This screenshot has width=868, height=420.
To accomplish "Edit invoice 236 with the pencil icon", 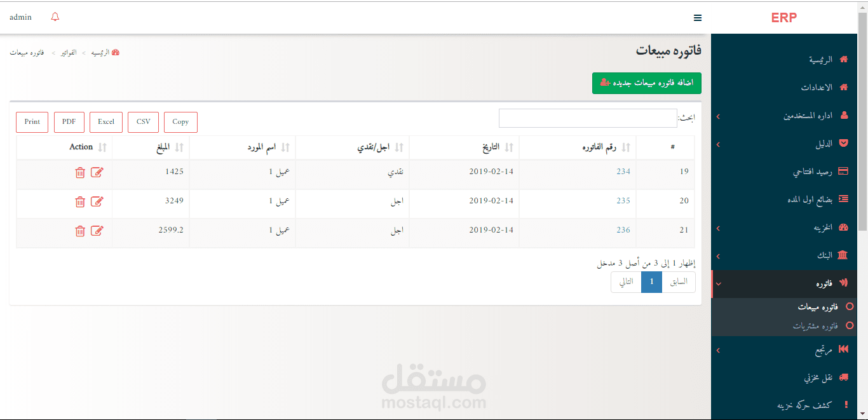I will (97, 231).
